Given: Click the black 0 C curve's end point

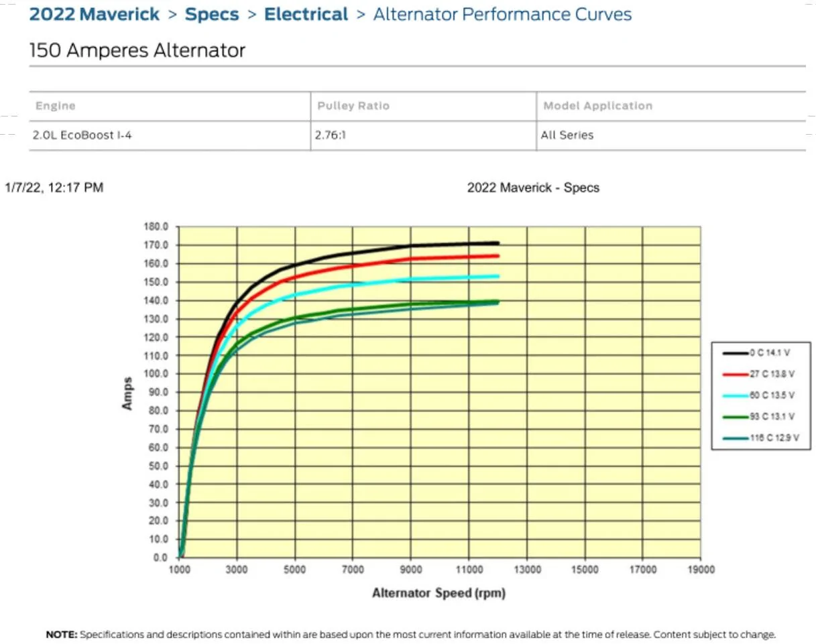Looking at the screenshot, I should coord(497,243).
